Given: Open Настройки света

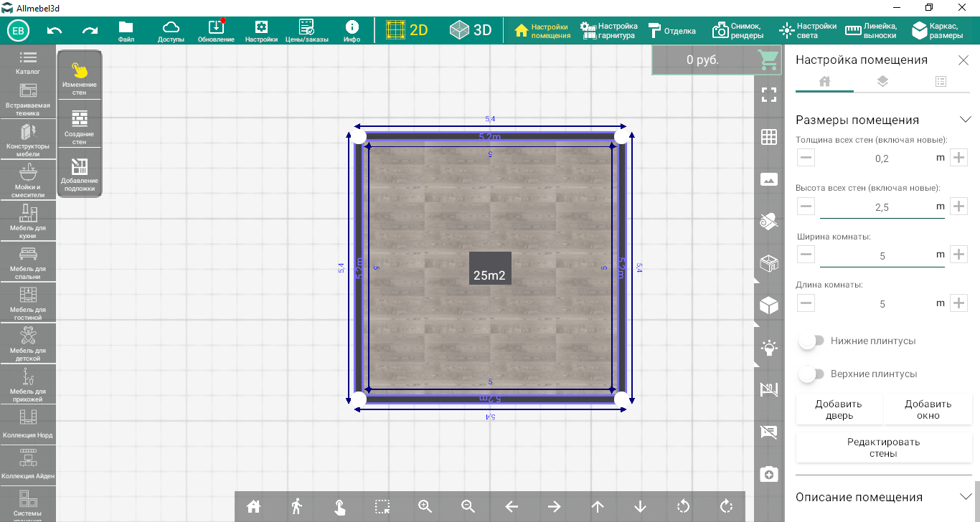Looking at the screenshot, I should click(x=809, y=30).
